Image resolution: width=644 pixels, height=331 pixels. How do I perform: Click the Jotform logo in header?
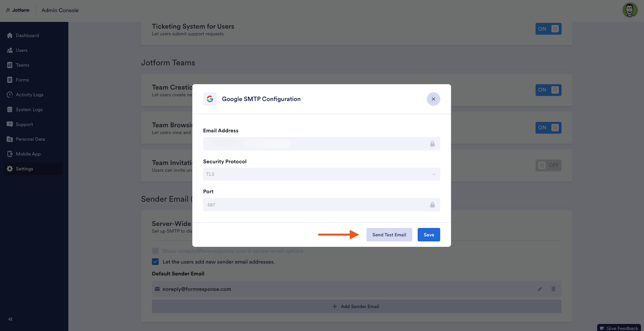click(18, 10)
